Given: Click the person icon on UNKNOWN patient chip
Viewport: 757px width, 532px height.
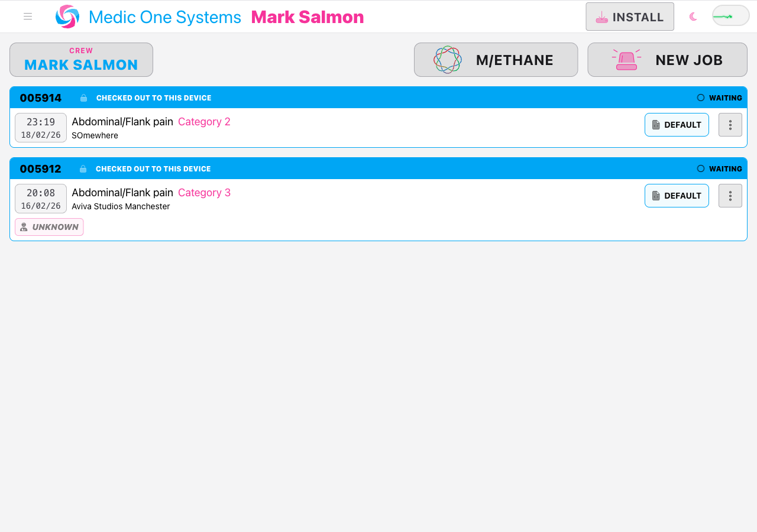Looking at the screenshot, I should point(24,226).
